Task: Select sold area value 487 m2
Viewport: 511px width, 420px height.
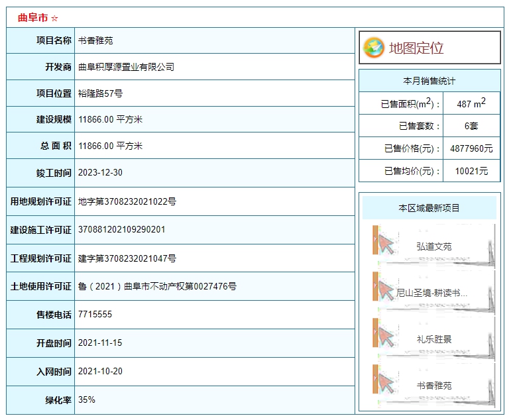Action: pos(471,103)
